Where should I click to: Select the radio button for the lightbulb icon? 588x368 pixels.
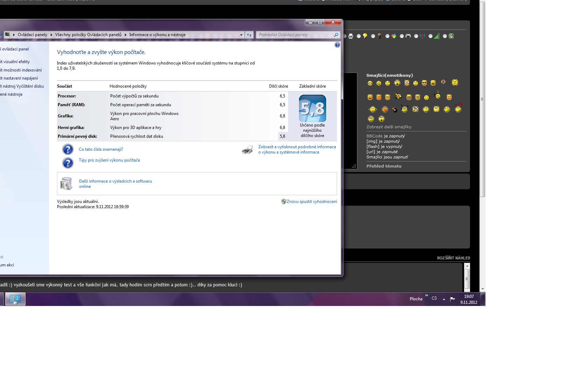coord(359,36)
